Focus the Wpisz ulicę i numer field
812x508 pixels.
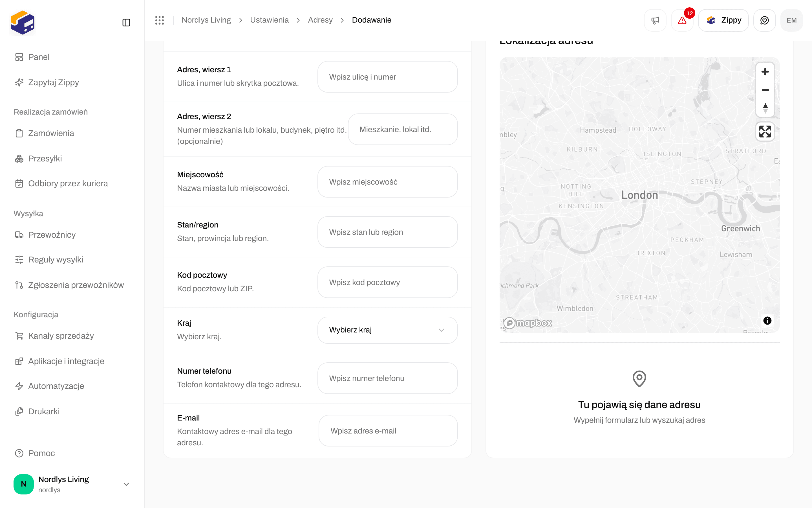pos(388,77)
